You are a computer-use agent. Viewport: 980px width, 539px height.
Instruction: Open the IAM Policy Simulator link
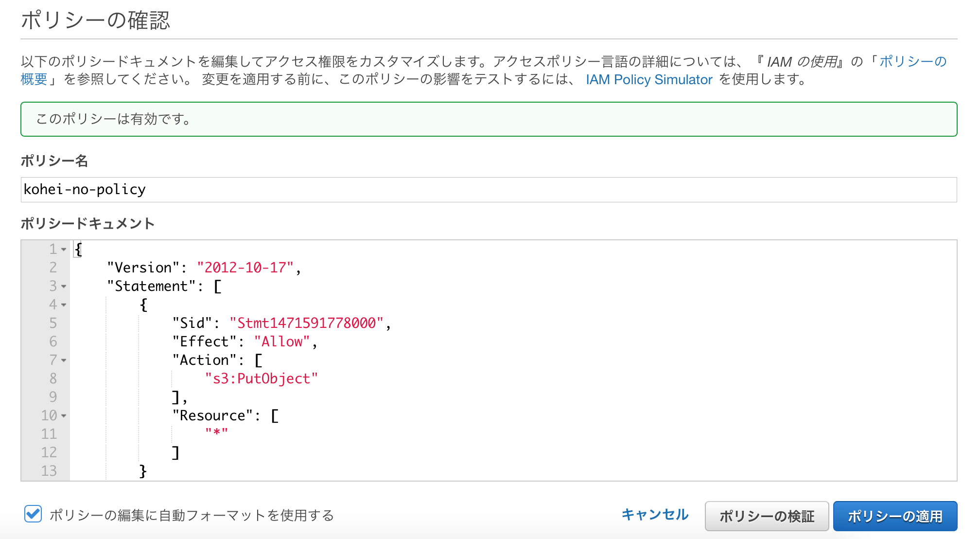coord(649,79)
